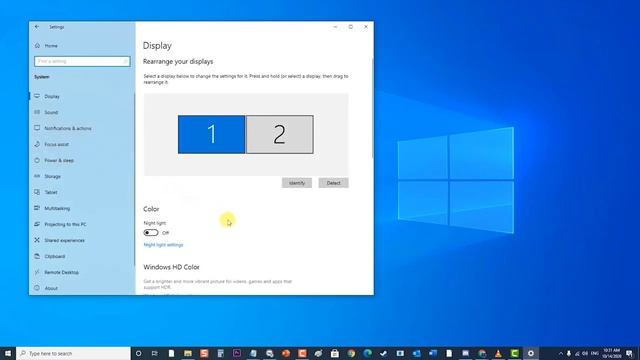
Task: Select display 2 monitor box
Action: point(280,134)
